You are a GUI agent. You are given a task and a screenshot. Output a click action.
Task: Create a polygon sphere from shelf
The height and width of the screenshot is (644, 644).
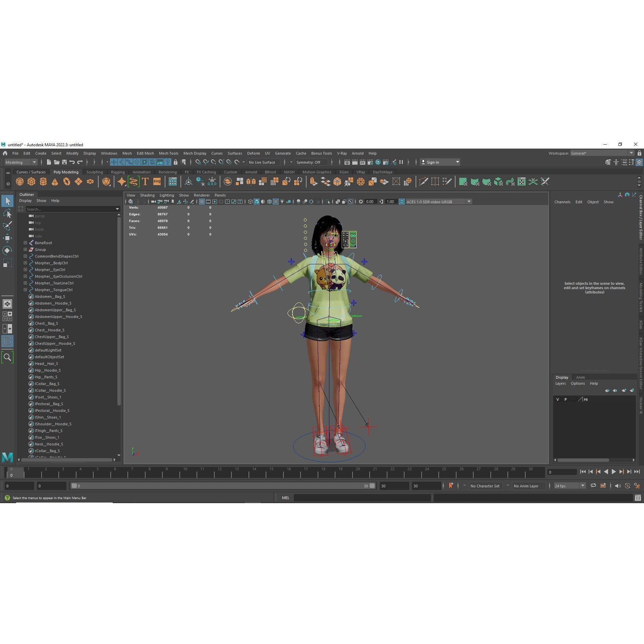[x=20, y=182]
